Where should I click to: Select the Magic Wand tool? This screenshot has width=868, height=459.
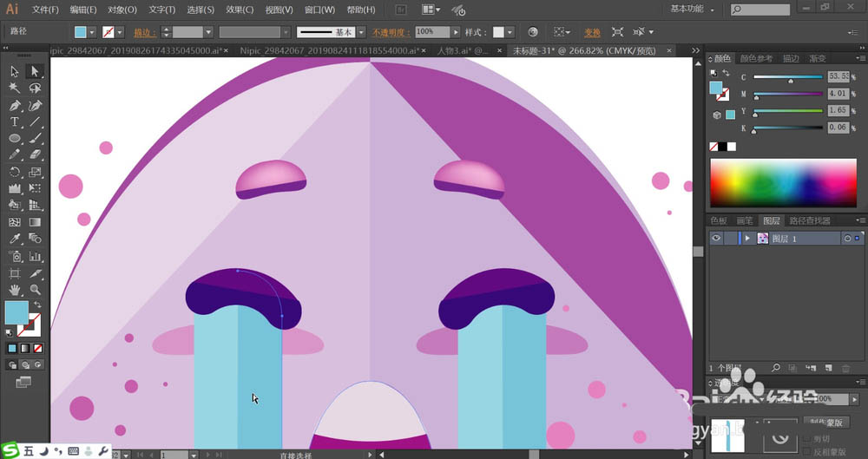(x=15, y=88)
